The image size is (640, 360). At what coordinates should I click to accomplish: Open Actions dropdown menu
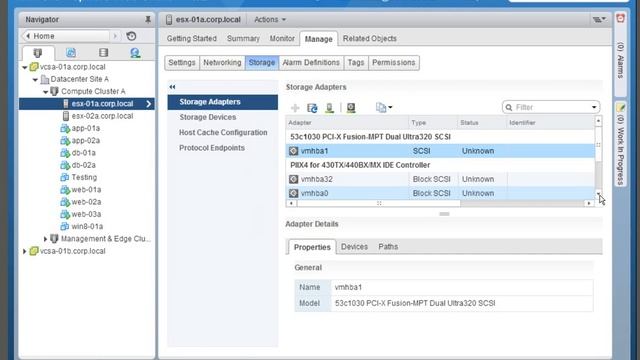point(270,20)
